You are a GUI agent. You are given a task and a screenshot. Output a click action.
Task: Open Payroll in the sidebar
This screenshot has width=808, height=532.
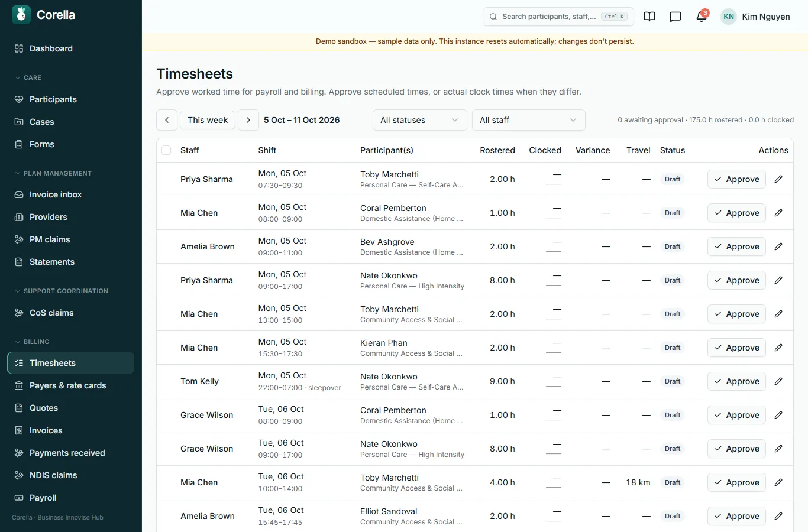(71, 498)
